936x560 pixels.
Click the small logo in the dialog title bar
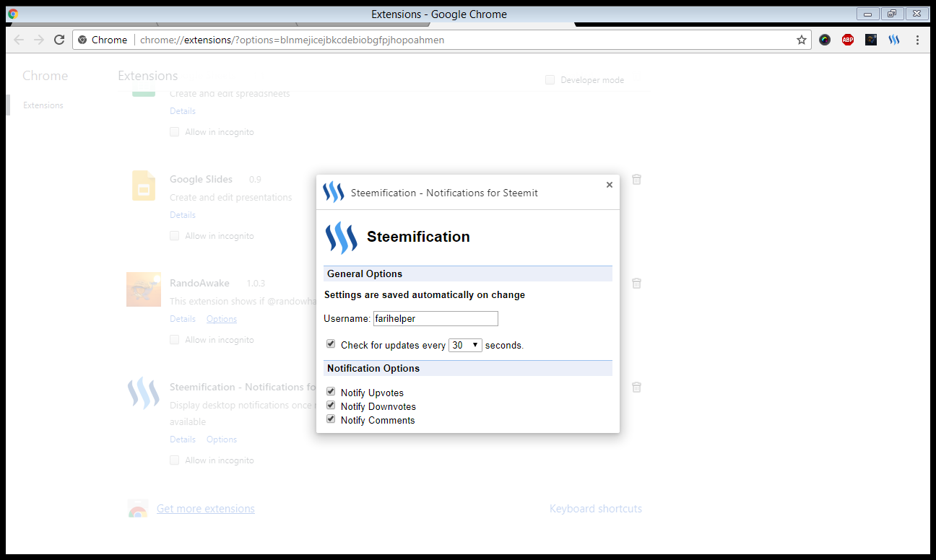pyautogui.click(x=333, y=192)
